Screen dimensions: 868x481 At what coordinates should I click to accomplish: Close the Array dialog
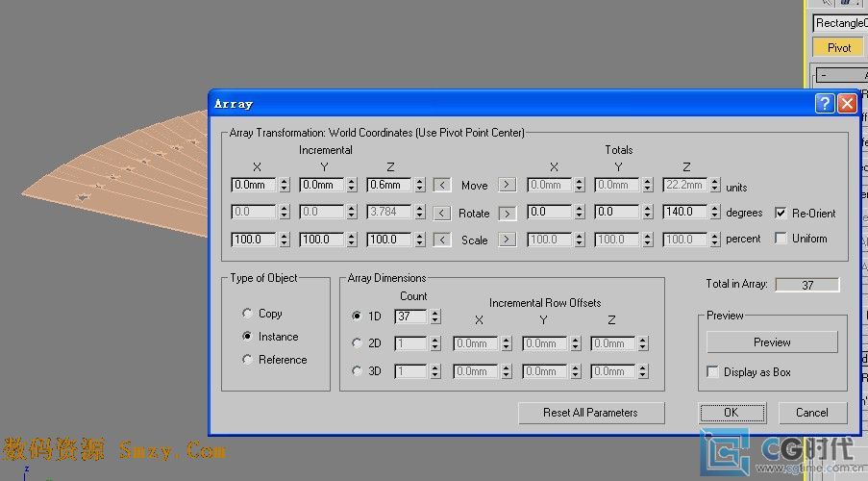(846, 104)
